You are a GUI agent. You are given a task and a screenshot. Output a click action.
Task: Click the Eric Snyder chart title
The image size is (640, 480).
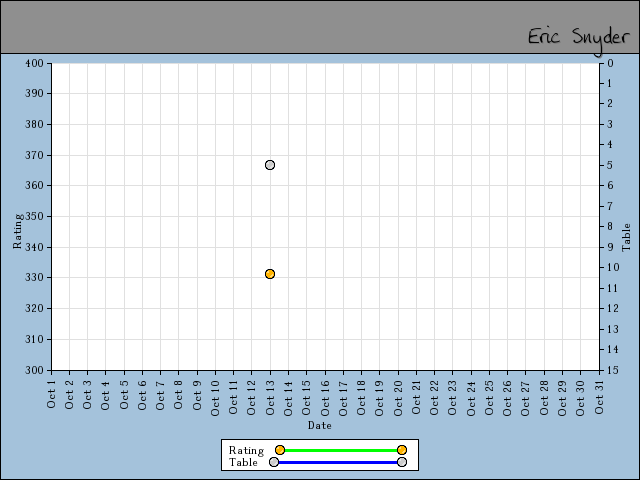tap(579, 37)
